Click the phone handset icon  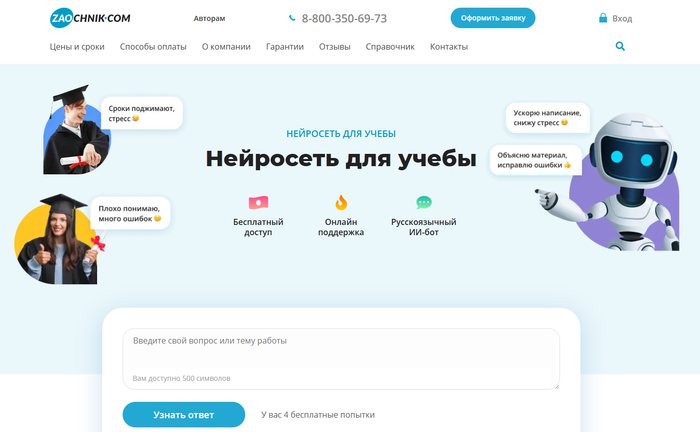pos(292,18)
